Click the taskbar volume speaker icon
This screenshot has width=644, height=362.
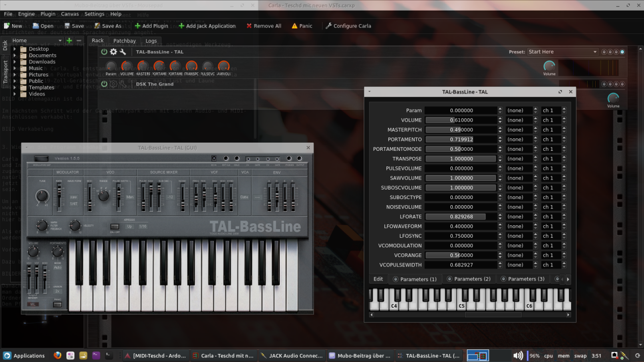coord(518,355)
